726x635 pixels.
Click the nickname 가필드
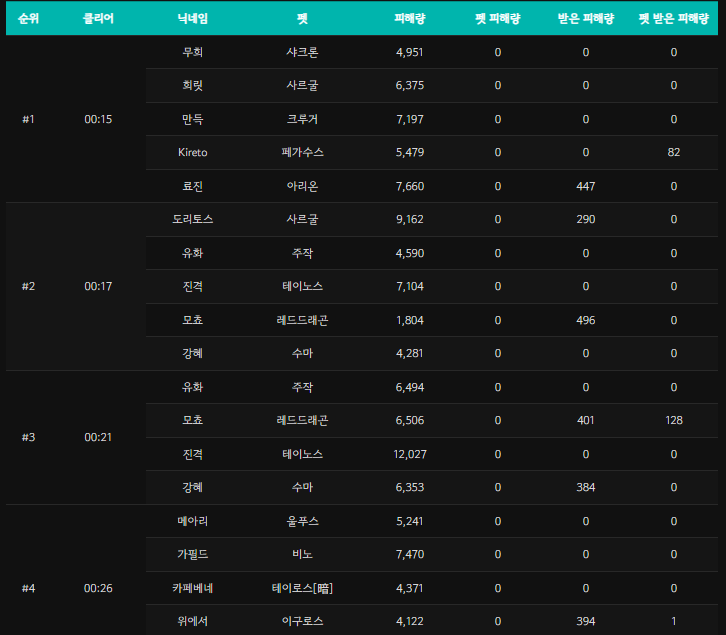[192, 554]
